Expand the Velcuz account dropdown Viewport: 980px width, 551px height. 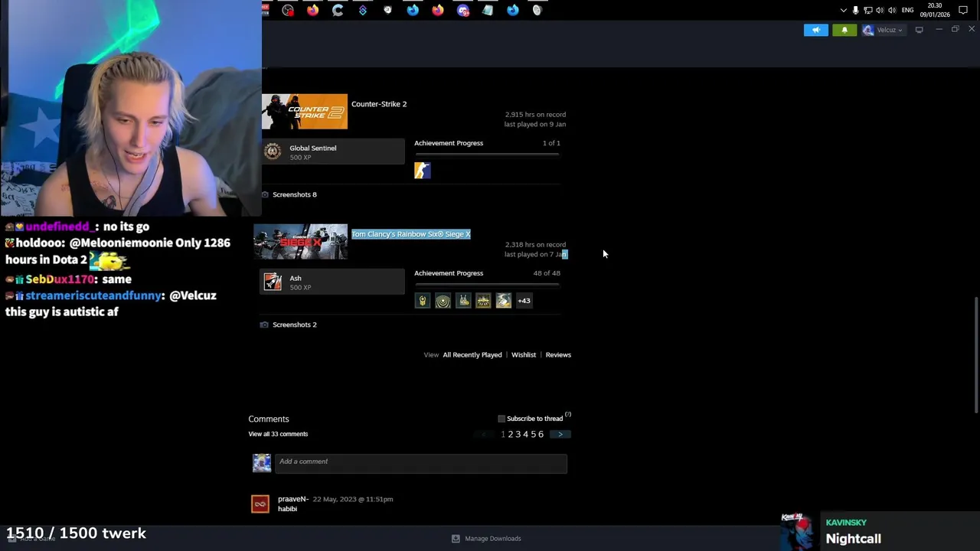883,30
